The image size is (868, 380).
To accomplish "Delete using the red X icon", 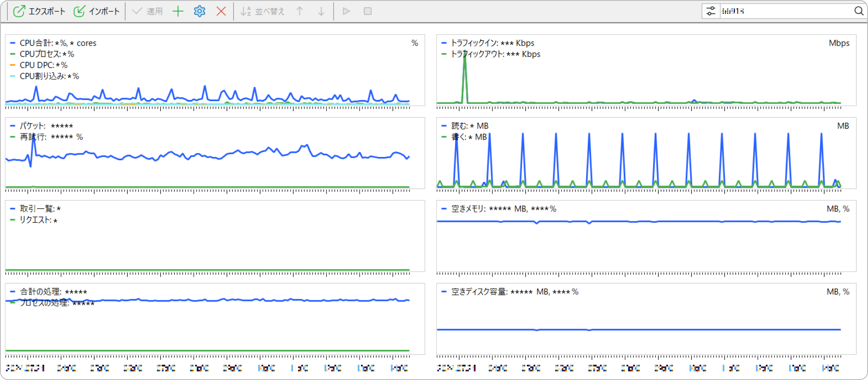I will [x=221, y=11].
